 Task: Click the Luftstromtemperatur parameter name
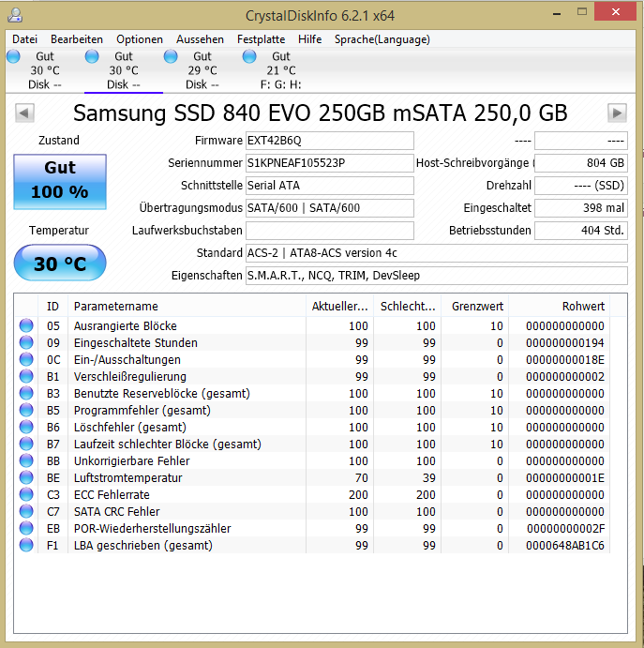tap(128, 477)
